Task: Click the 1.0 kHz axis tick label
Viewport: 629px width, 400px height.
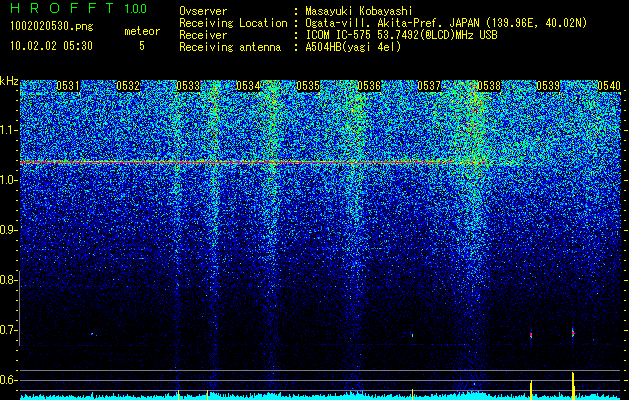Action: click(9, 180)
